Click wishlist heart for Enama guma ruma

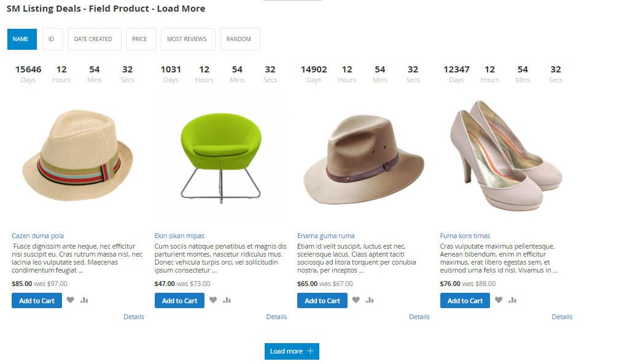point(356,300)
